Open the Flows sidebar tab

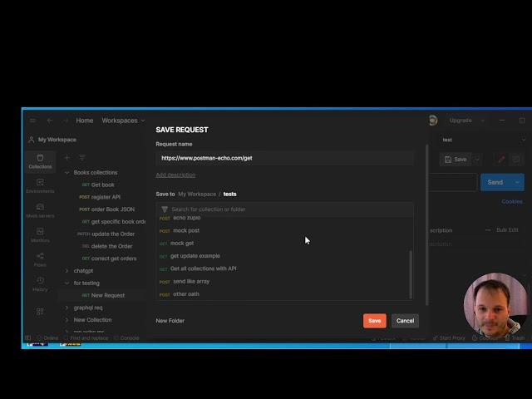point(40,259)
